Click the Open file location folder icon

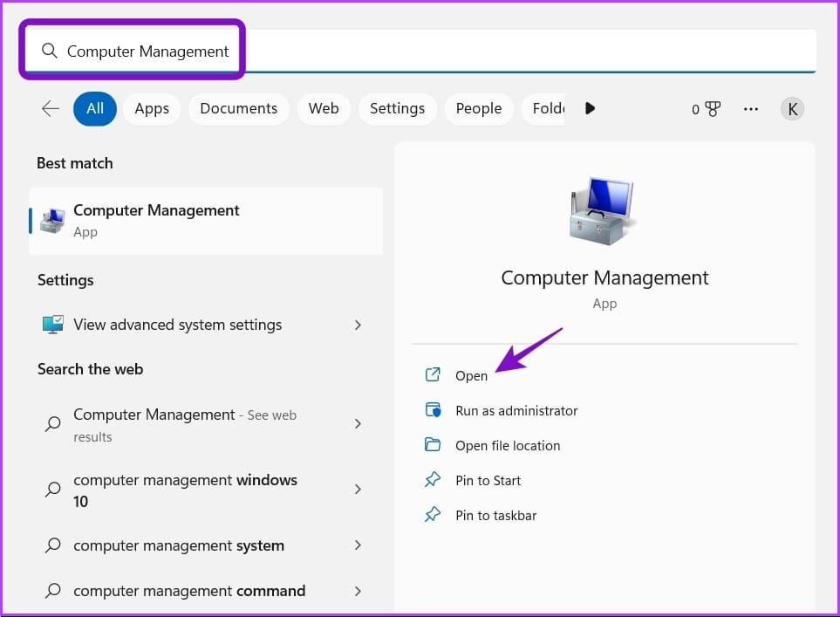coord(433,444)
